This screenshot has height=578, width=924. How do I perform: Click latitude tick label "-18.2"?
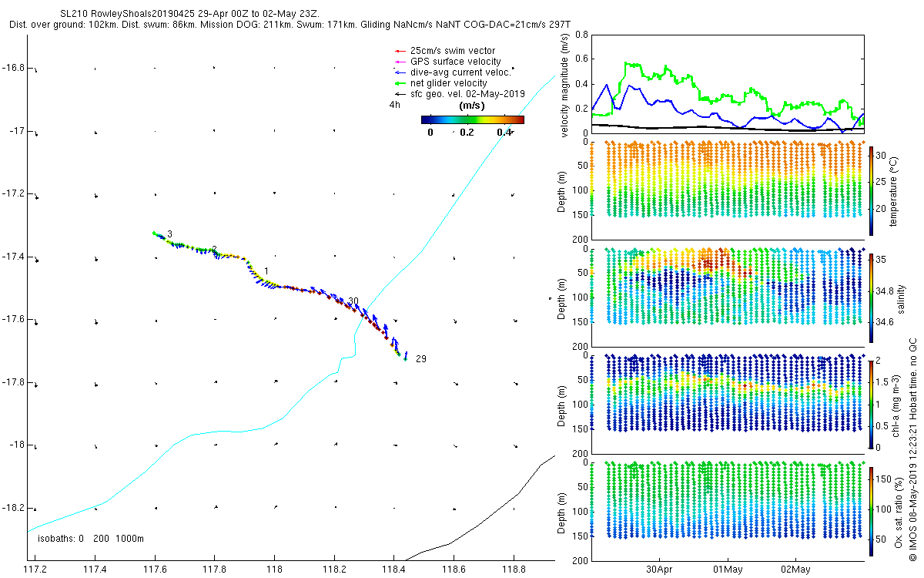click(14, 508)
